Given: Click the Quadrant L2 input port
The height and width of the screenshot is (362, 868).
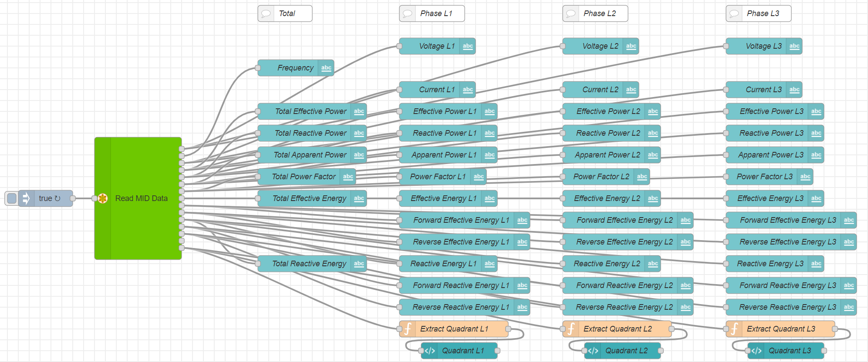Looking at the screenshot, I should pos(584,351).
